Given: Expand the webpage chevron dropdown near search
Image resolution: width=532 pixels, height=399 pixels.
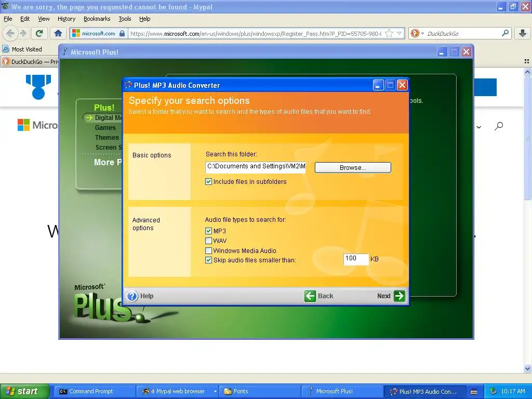Looking at the screenshot, I should pyautogui.click(x=478, y=127).
